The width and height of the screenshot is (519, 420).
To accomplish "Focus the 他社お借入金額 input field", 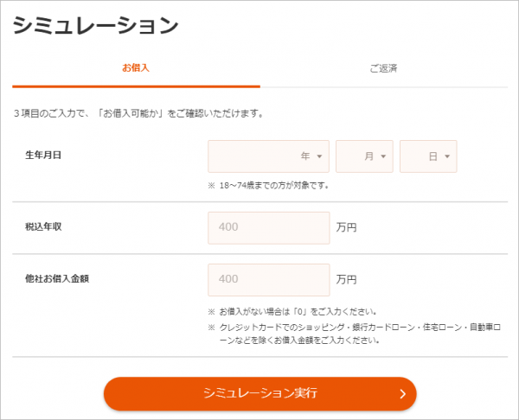I will point(269,280).
